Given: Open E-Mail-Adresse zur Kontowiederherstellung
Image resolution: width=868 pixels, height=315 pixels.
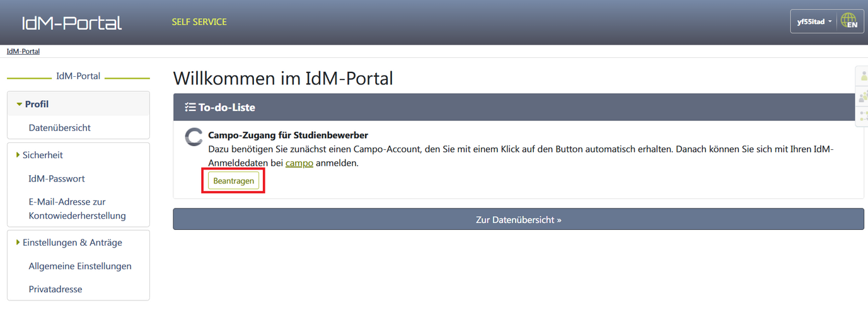Looking at the screenshot, I should [x=77, y=209].
